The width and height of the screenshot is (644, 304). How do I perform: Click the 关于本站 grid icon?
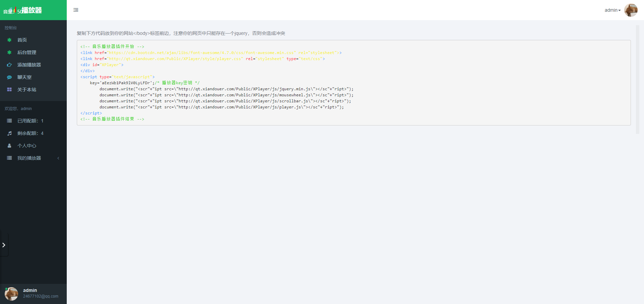tap(9, 90)
